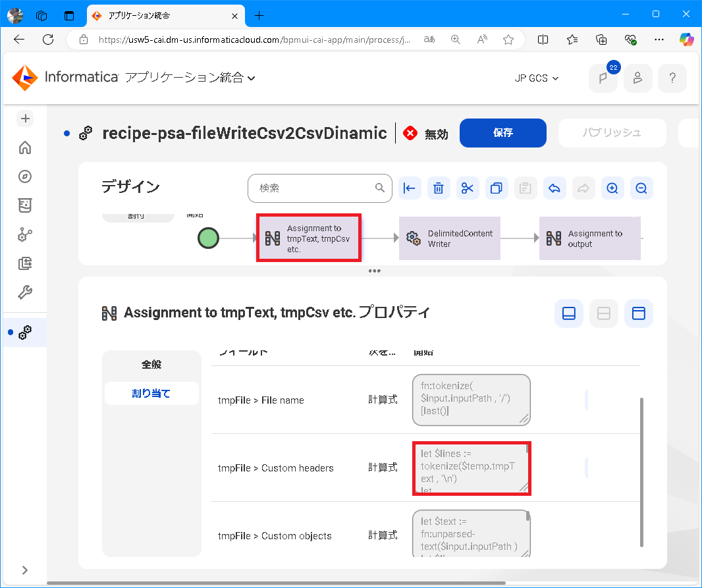Click the properties panel vertical scrollbar
Screen dimensions: 702x588
[x=641, y=472]
